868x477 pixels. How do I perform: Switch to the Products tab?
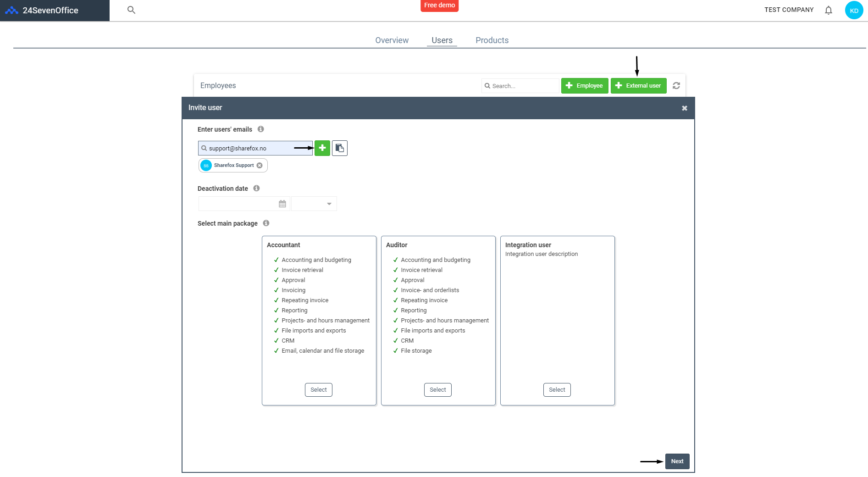coord(492,40)
